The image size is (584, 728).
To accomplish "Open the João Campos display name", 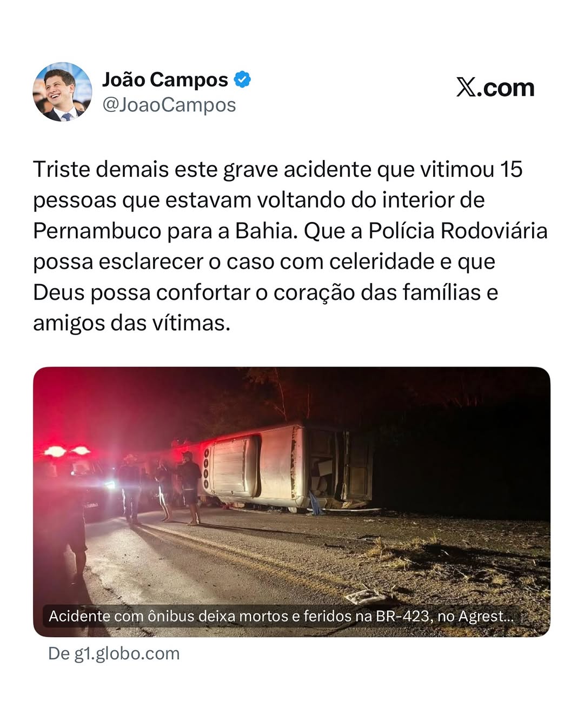I will (165, 79).
